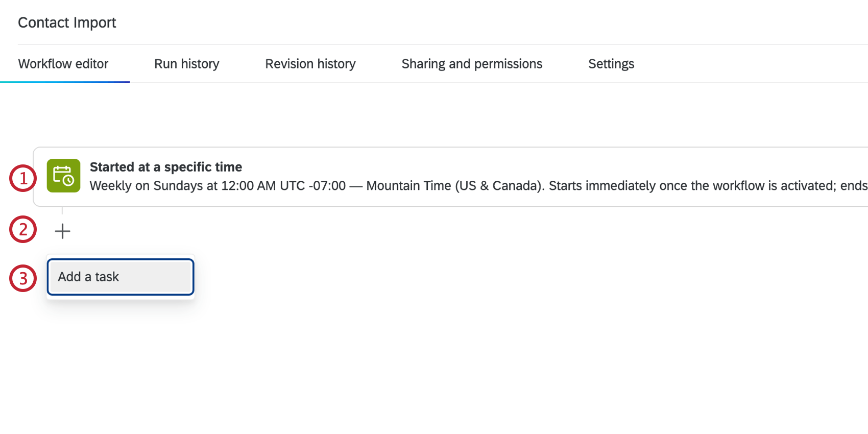Open the Settings tab
Viewport: 868px width, 434px height.
point(611,64)
